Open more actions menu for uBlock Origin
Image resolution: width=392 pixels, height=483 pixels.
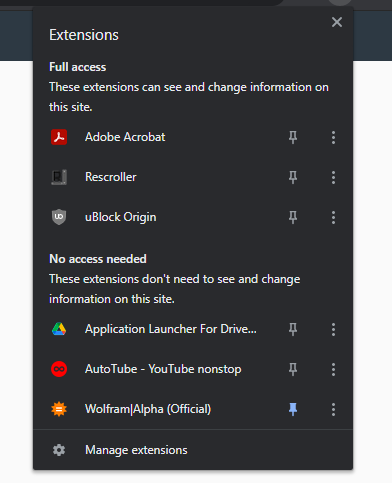tap(333, 217)
